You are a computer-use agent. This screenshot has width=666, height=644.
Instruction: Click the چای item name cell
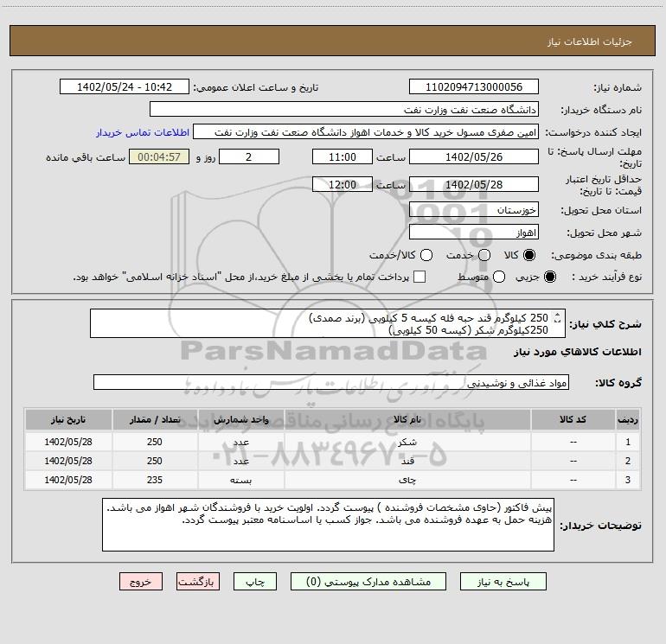tap(407, 480)
